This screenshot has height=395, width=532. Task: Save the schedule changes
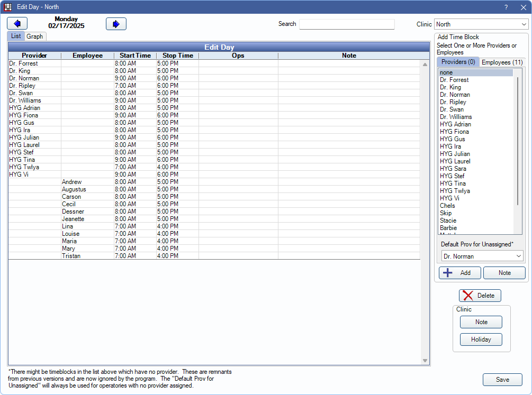tap(502, 380)
